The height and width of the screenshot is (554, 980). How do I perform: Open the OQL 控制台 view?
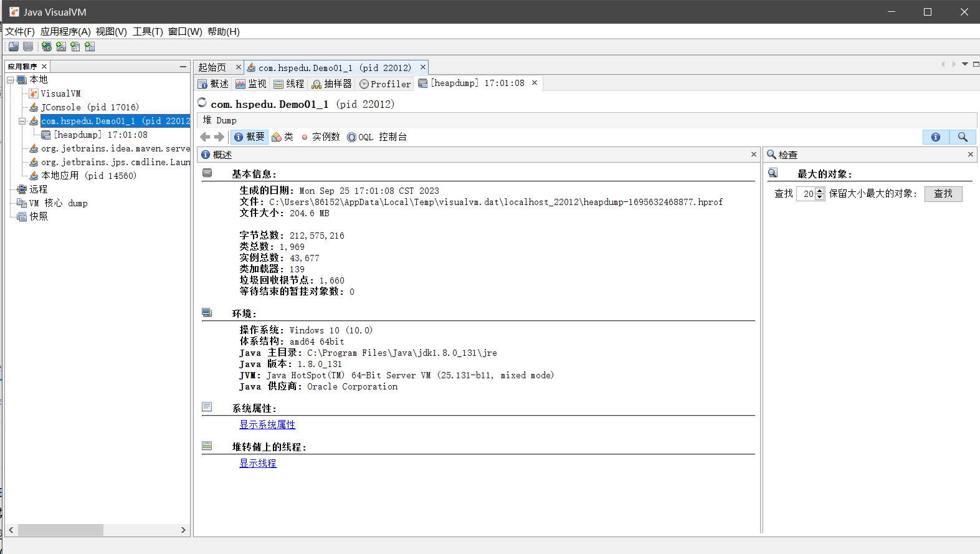377,137
